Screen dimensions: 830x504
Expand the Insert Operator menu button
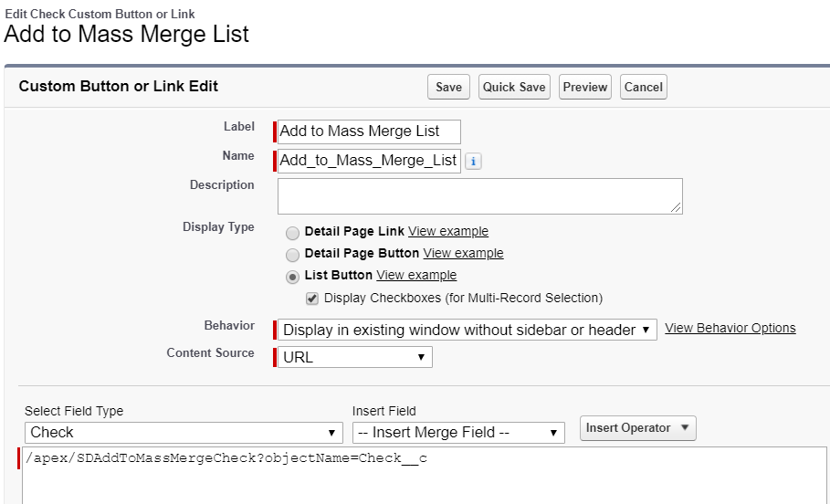point(638,428)
